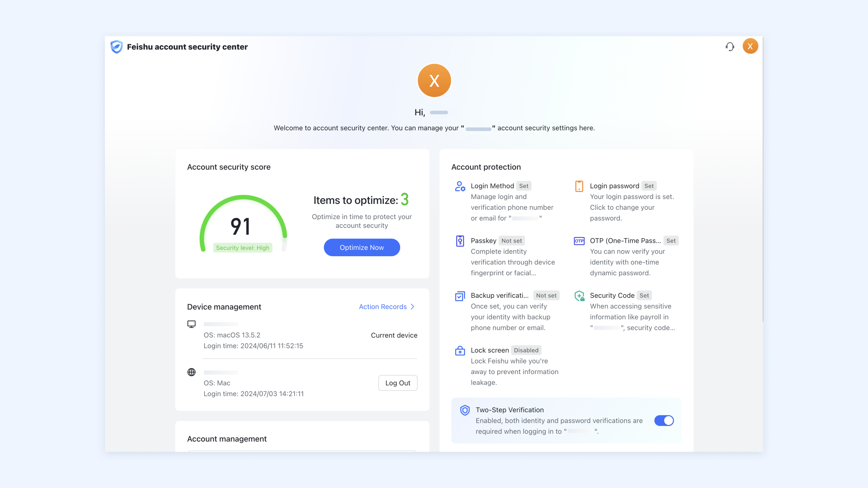Image resolution: width=868 pixels, height=488 pixels.
Task: Click the Feishu shield logo icon
Action: tap(117, 47)
